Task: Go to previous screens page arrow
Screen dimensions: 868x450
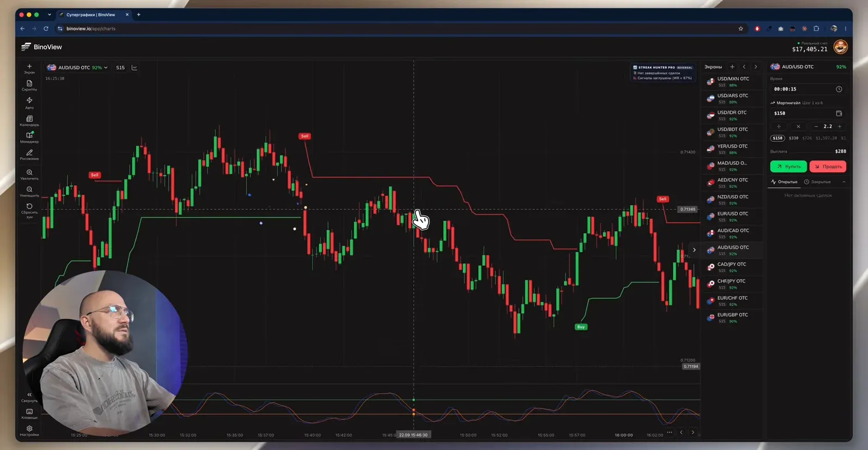Action: click(744, 67)
